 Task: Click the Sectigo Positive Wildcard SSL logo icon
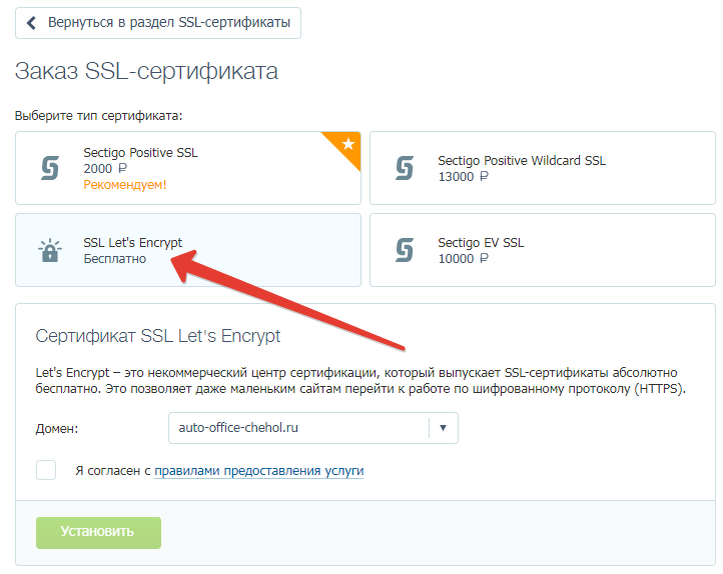coord(404,168)
